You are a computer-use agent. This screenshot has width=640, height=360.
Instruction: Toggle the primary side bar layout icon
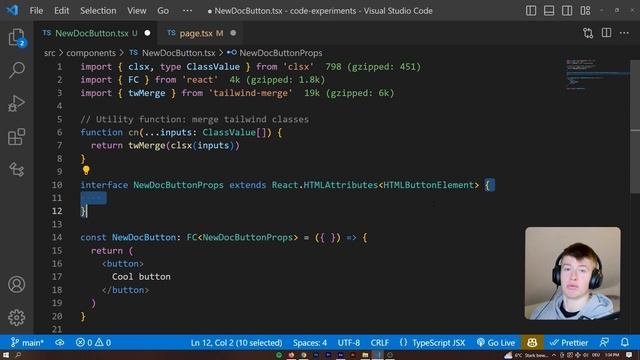tap(531, 11)
